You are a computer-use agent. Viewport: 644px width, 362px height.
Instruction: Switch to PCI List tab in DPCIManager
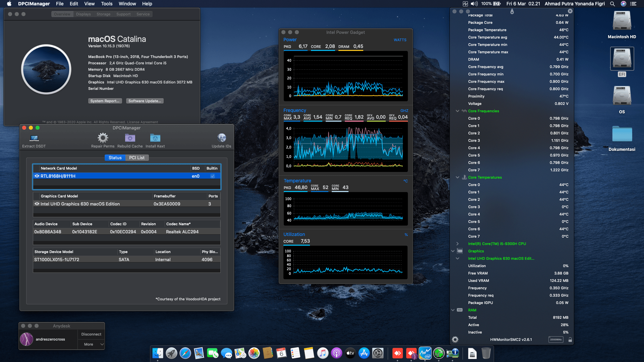[137, 158]
